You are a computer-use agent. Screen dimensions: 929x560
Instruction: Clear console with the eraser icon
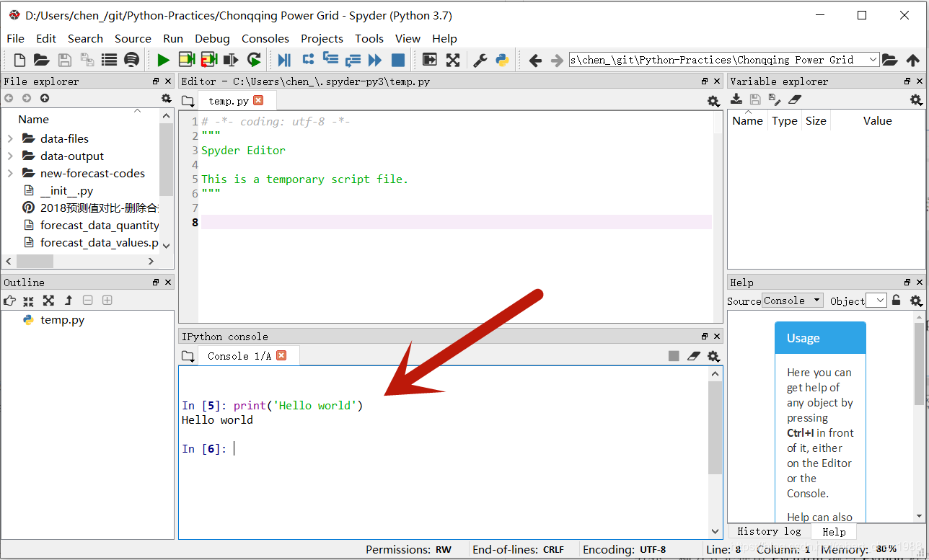[x=693, y=355]
